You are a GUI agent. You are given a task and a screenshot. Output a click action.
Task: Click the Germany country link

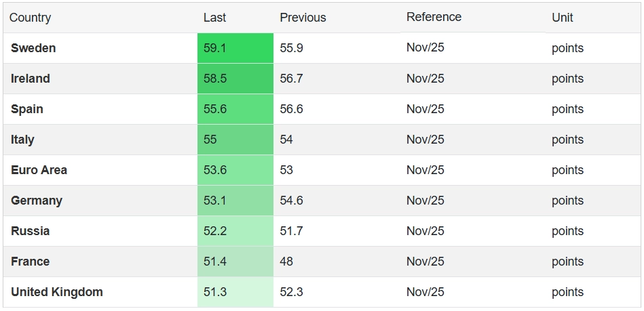[x=37, y=201]
